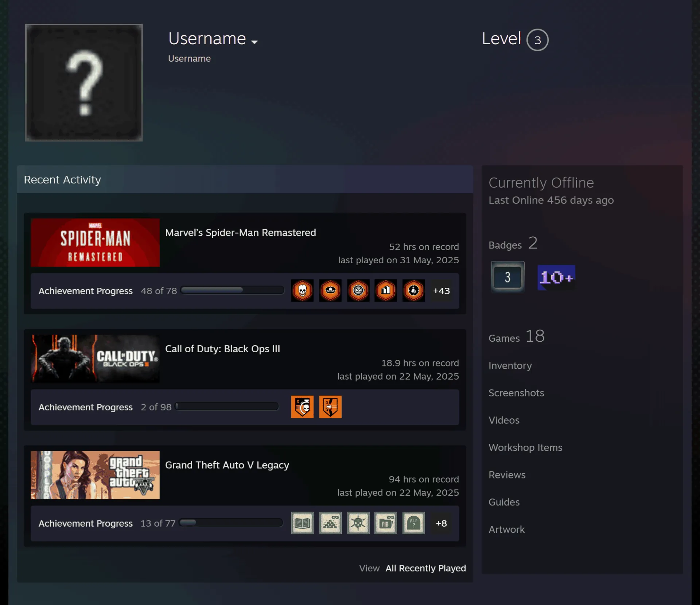700x605 pixels.
Task: Go to Inventory
Action: click(510, 365)
